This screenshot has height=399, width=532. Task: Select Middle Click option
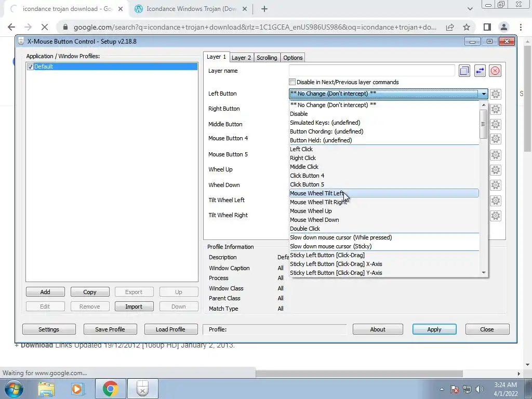(384, 167)
